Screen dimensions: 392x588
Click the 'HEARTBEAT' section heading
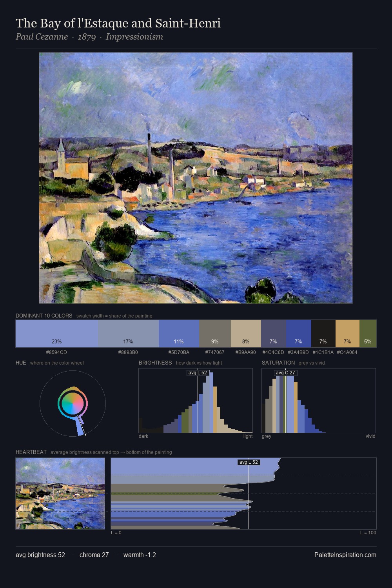[31, 452]
